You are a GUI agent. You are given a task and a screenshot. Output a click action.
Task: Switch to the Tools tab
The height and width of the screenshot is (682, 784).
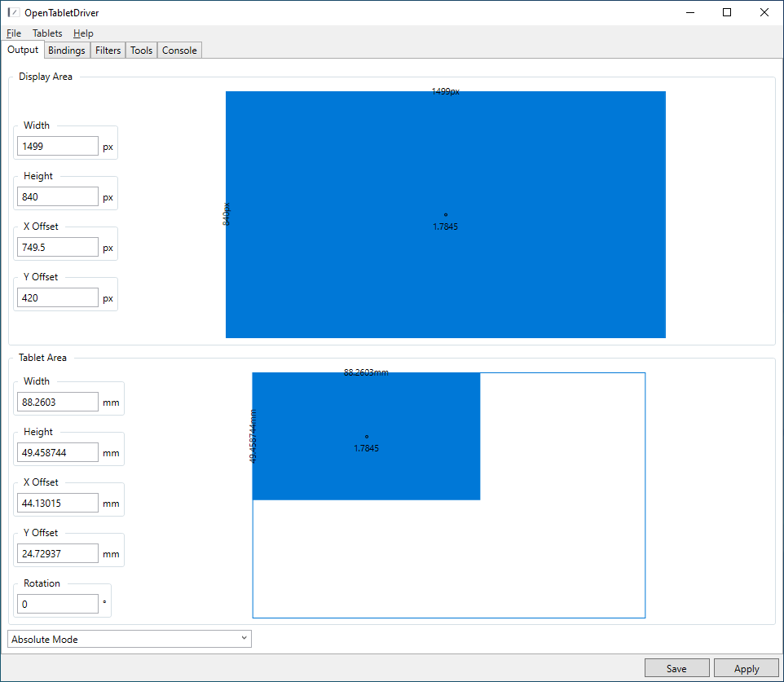click(141, 50)
